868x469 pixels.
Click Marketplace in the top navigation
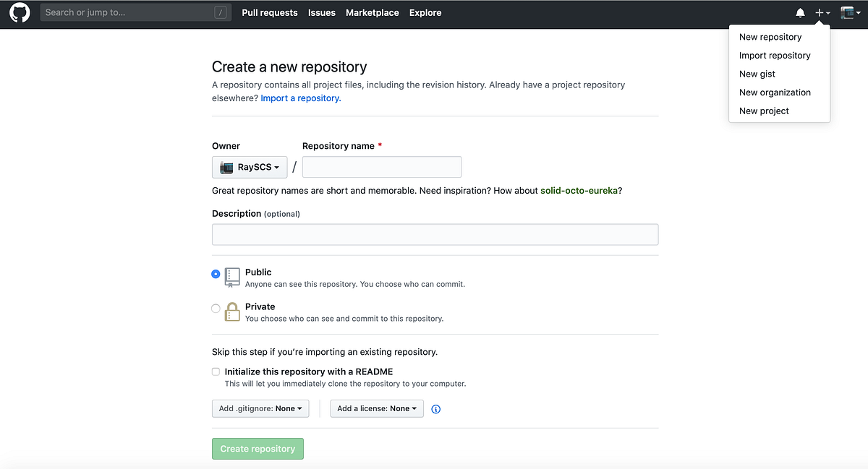coord(372,12)
